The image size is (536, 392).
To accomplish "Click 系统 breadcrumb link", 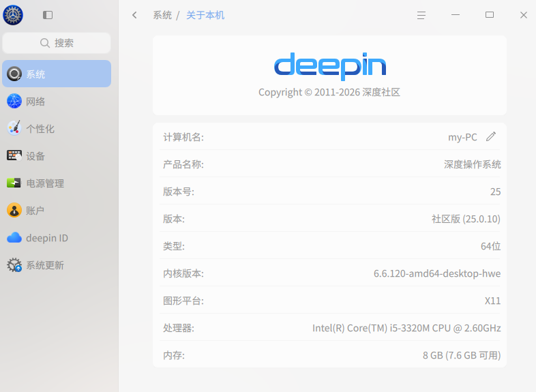I will pyautogui.click(x=162, y=15).
